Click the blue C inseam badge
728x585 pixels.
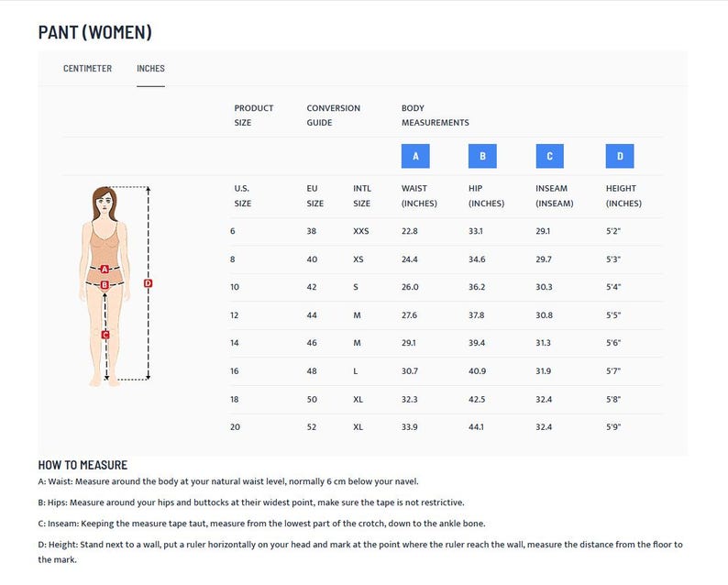550,156
